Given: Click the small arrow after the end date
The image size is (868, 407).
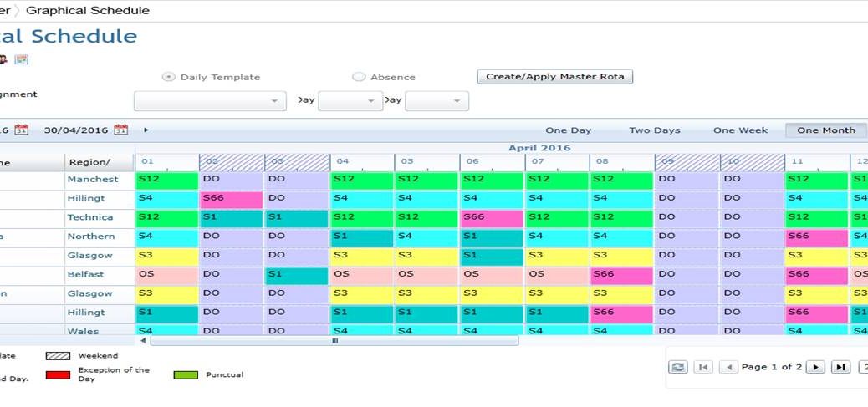Looking at the screenshot, I should pos(146,130).
